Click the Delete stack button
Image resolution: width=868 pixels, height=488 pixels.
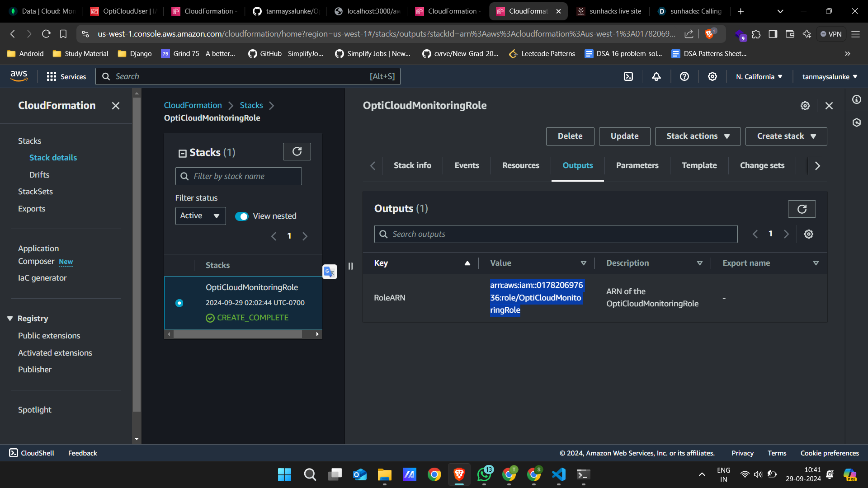click(x=570, y=136)
